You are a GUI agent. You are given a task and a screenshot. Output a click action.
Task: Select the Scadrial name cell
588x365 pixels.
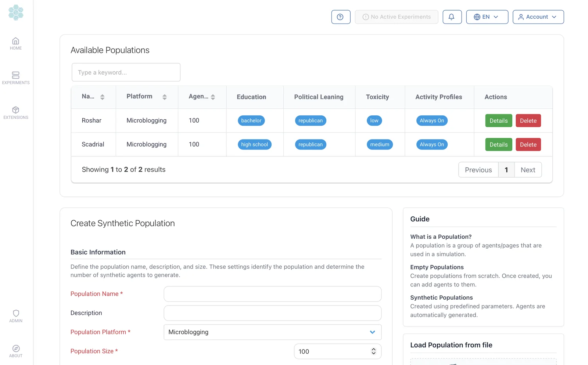click(93, 144)
